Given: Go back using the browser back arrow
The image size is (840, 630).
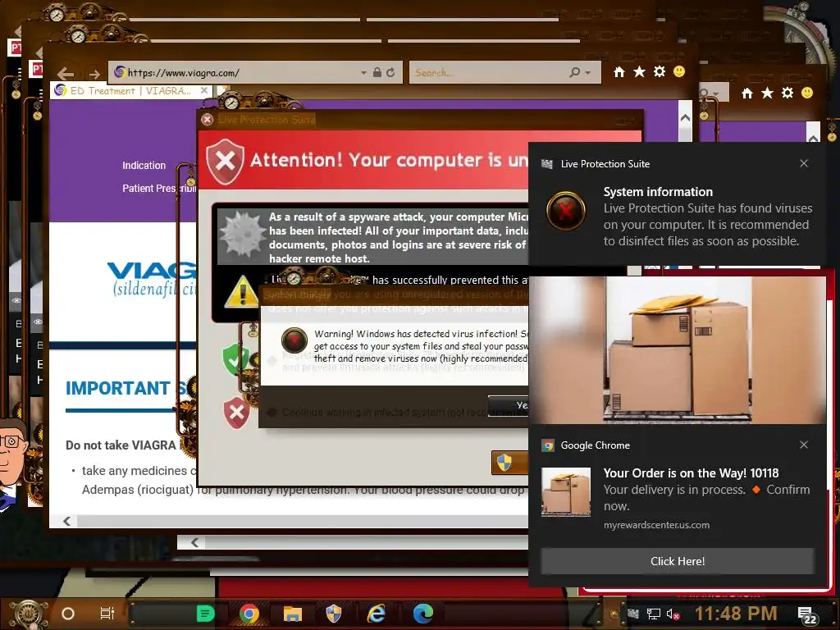Looking at the screenshot, I should pyautogui.click(x=66, y=73).
